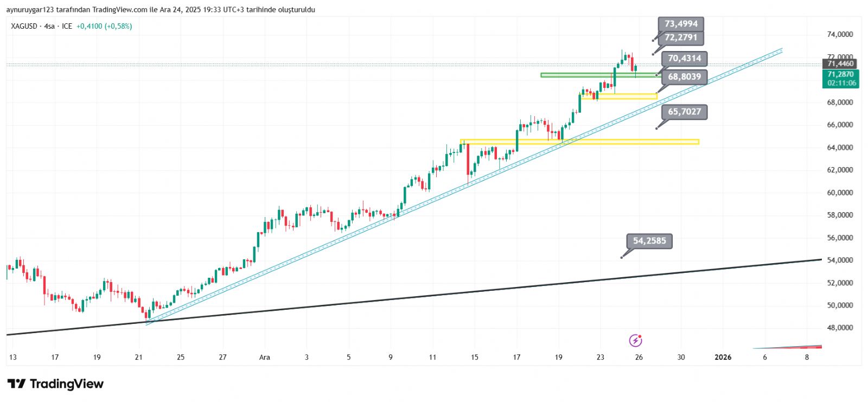Click the 48,0000 price axis label
Image resolution: width=868 pixels, height=402 pixels.
coord(839,328)
